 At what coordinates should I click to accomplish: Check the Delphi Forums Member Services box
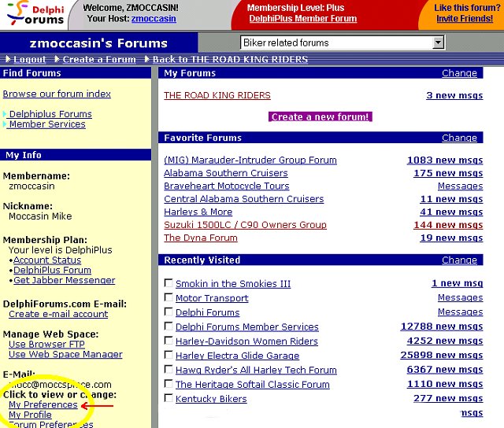point(168,327)
